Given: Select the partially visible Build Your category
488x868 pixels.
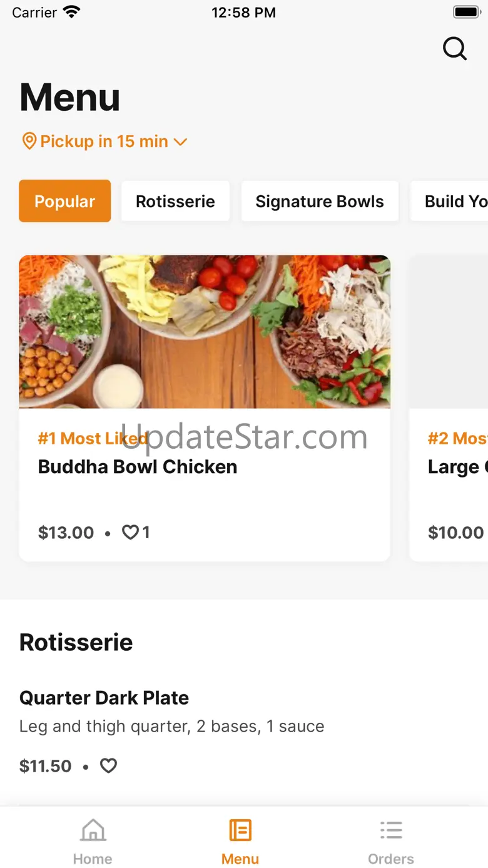Looking at the screenshot, I should [x=449, y=201].
